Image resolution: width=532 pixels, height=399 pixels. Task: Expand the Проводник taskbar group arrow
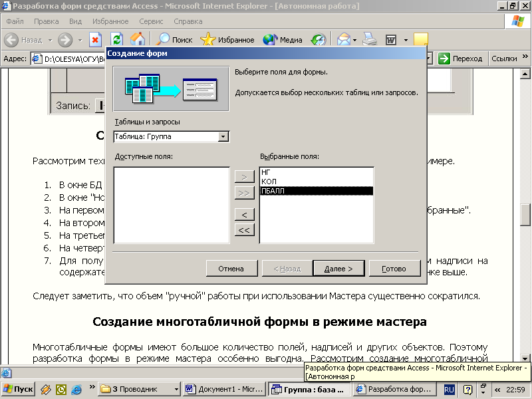(176, 390)
